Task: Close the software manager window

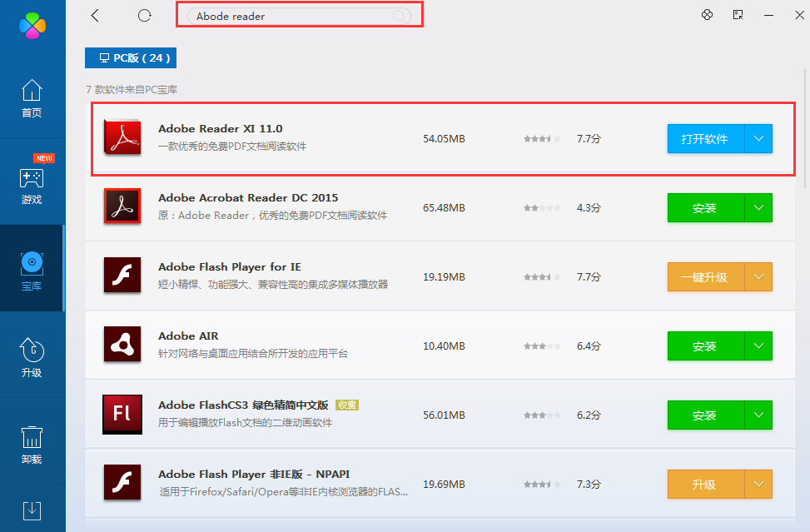Action: point(799,15)
